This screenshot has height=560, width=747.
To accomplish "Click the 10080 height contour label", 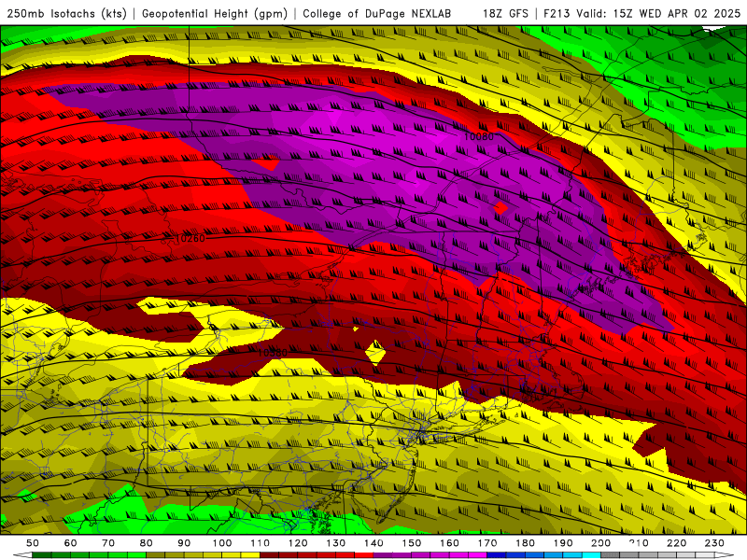I will (x=478, y=136).
